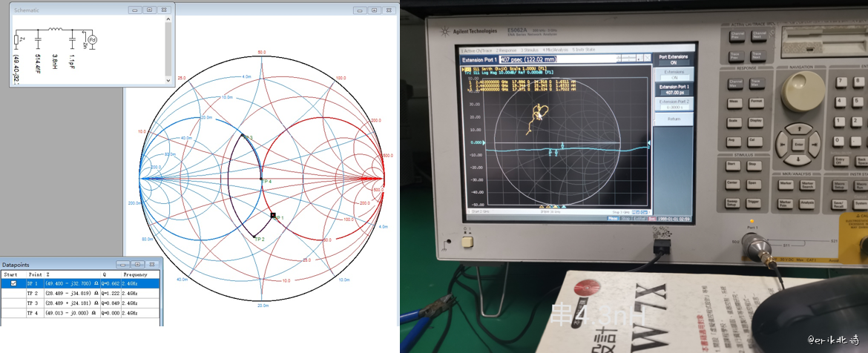The height and width of the screenshot is (353, 868).
Task: Click the inductor symbol in the schematic
Action: (55, 30)
